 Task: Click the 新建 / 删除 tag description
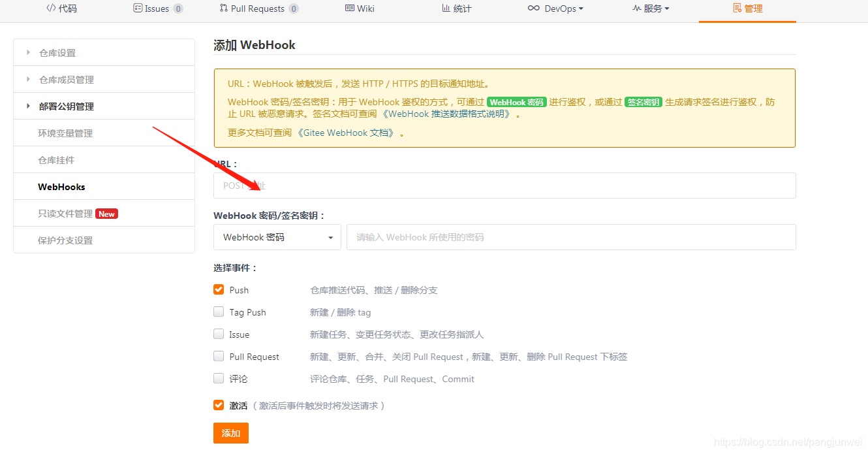[x=341, y=312]
